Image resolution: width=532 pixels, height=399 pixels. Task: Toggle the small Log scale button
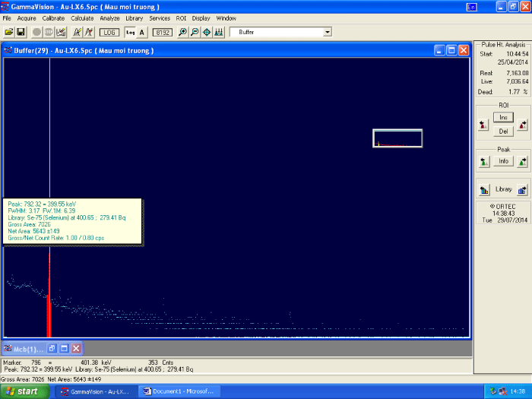point(130,32)
